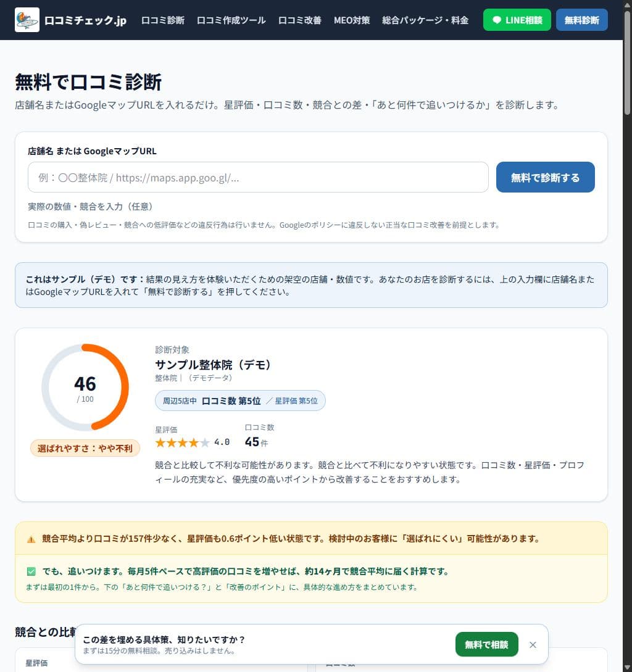Click the 無料で口コミ診断 heading

pos(88,82)
